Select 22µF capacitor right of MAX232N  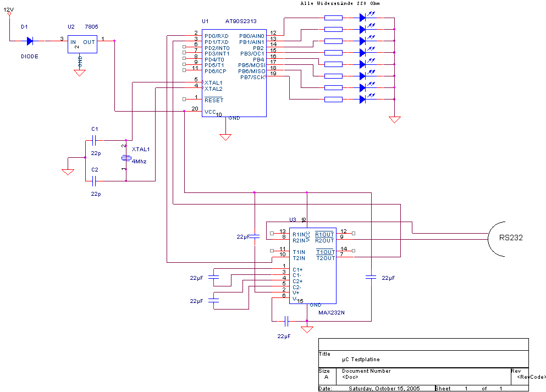pos(371,278)
